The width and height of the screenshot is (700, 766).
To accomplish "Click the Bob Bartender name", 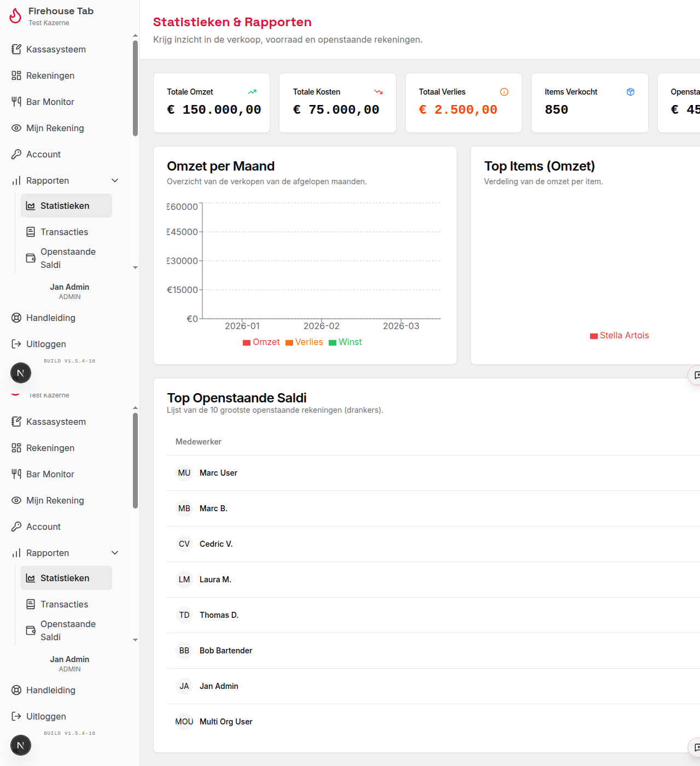I will [226, 651].
